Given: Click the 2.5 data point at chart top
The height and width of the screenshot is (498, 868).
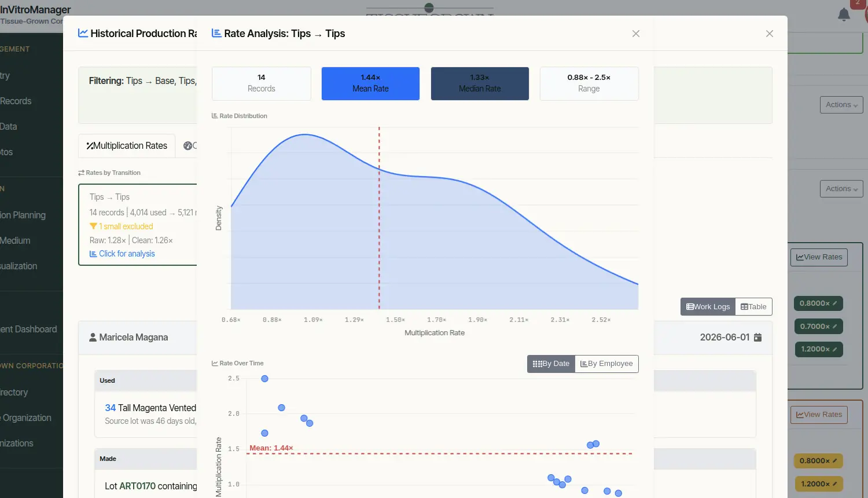Looking at the screenshot, I should (x=264, y=379).
